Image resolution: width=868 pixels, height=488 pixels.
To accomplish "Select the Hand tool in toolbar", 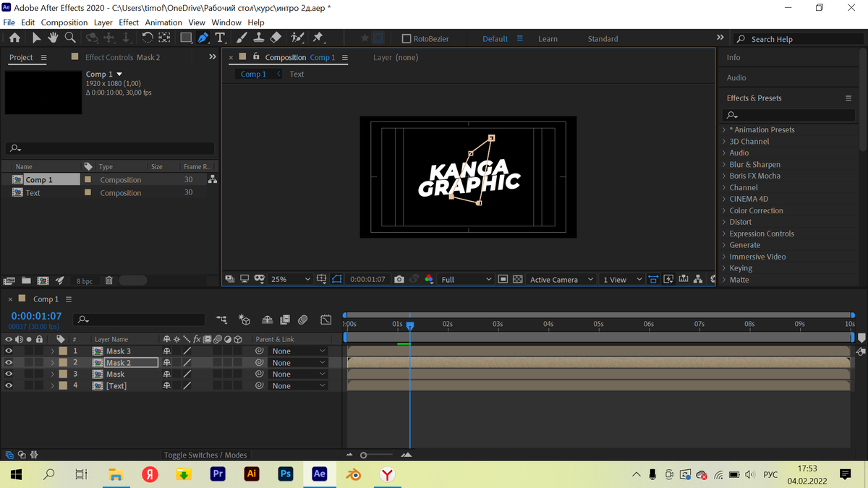I will [54, 38].
